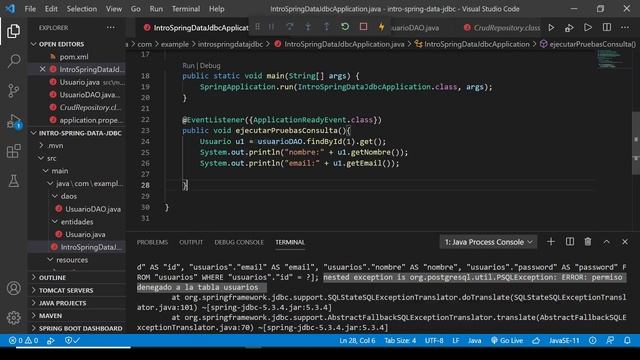
Task: Open the Test flask view
Action: pos(13,181)
